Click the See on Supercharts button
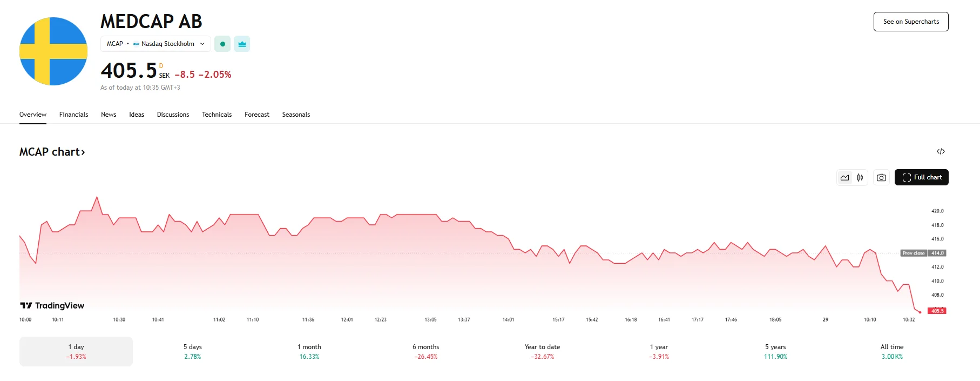 [910, 22]
